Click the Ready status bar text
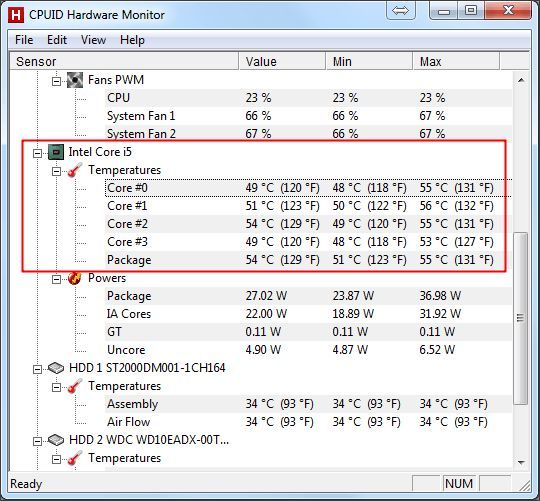 tap(26, 484)
